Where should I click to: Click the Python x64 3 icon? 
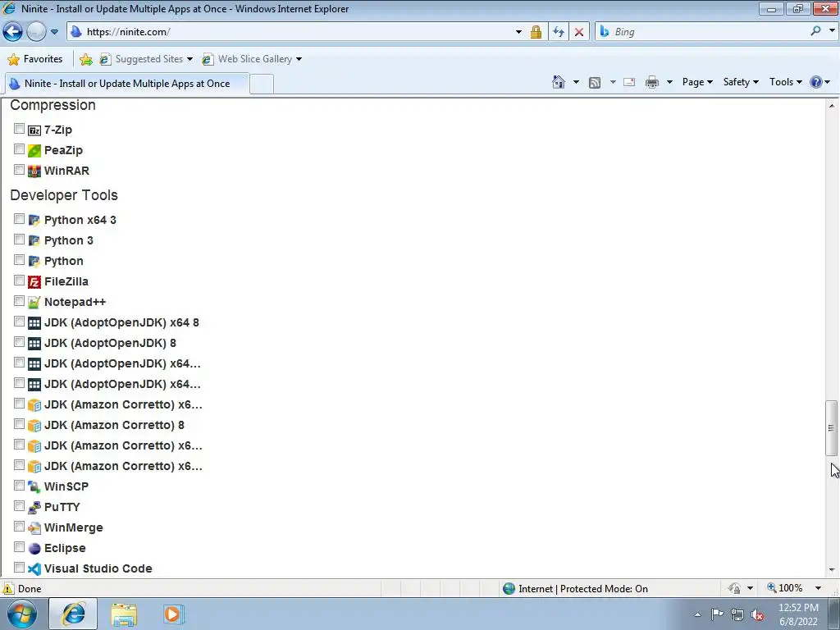(34, 220)
